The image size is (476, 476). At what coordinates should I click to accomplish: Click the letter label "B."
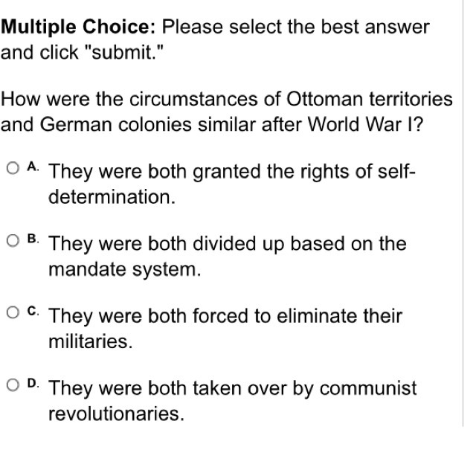pyautogui.click(x=33, y=239)
